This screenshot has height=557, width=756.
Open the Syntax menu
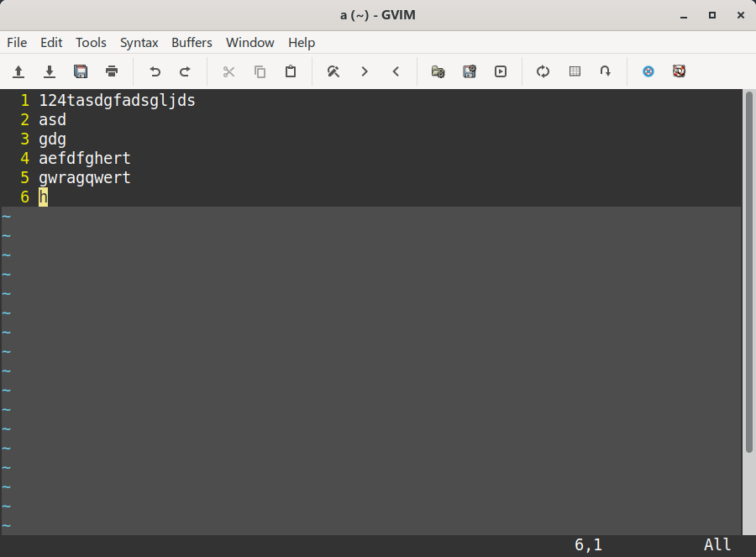[139, 43]
